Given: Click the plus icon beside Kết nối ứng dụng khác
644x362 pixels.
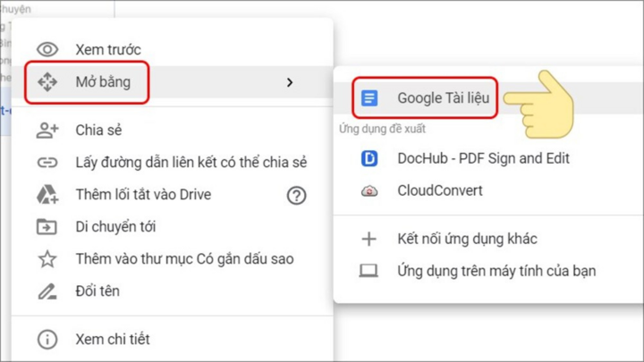Looking at the screenshot, I should click(x=369, y=239).
